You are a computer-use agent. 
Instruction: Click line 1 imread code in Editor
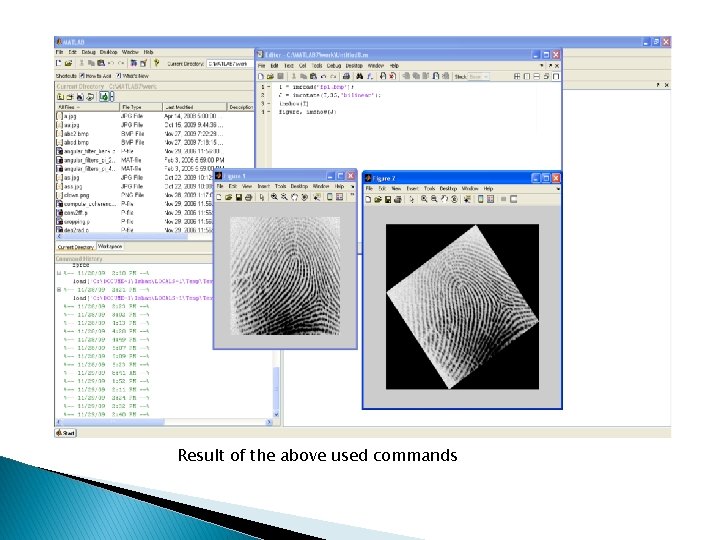point(316,87)
